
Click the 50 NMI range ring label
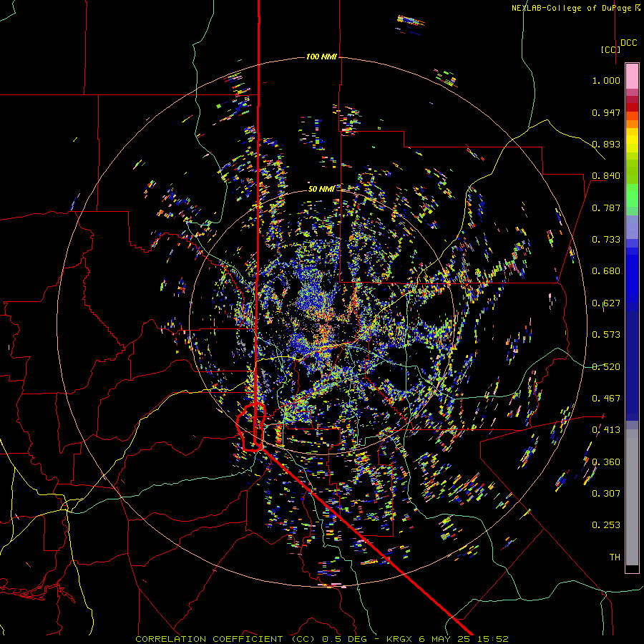(321, 189)
